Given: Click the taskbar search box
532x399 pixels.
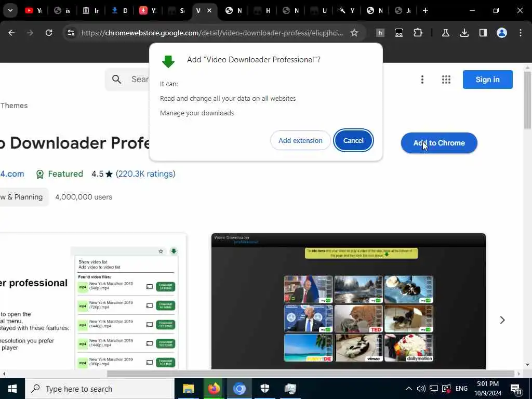Looking at the screenshot, I should coord(100,389).
